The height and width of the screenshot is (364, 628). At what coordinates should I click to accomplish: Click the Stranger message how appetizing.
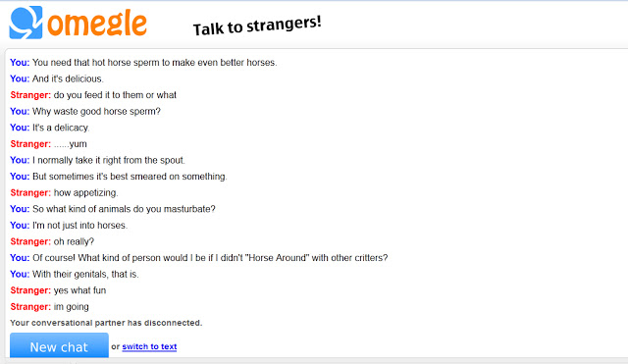tap(64, 192)
